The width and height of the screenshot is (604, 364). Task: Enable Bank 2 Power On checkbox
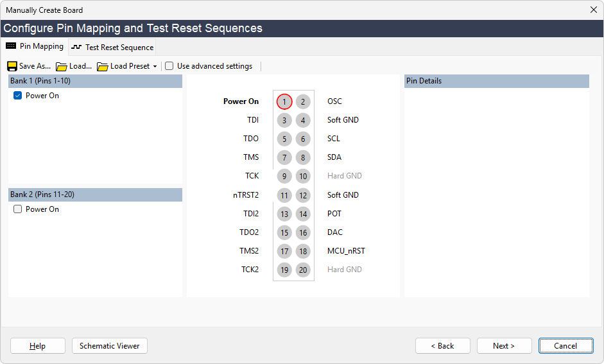pos(18,209)
